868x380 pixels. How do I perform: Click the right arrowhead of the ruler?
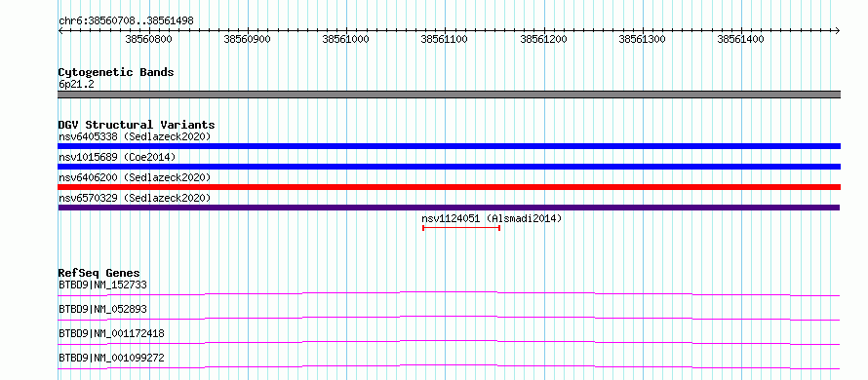[x=837, y=30]
